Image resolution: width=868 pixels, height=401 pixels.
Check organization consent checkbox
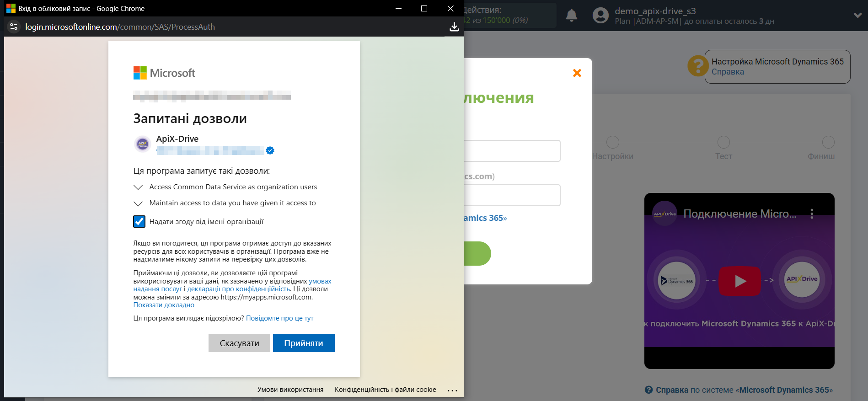click(x=139, y=222)
